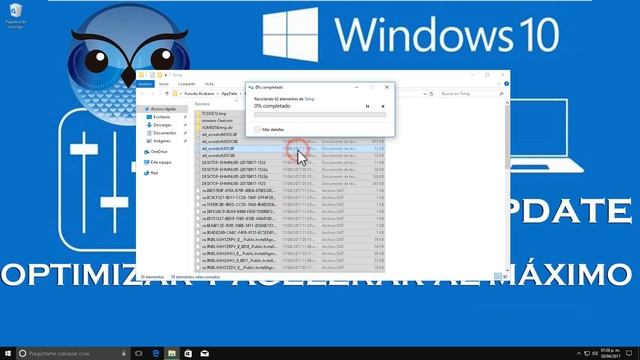Open the Windows Start menu

click(x=8, y=353)
